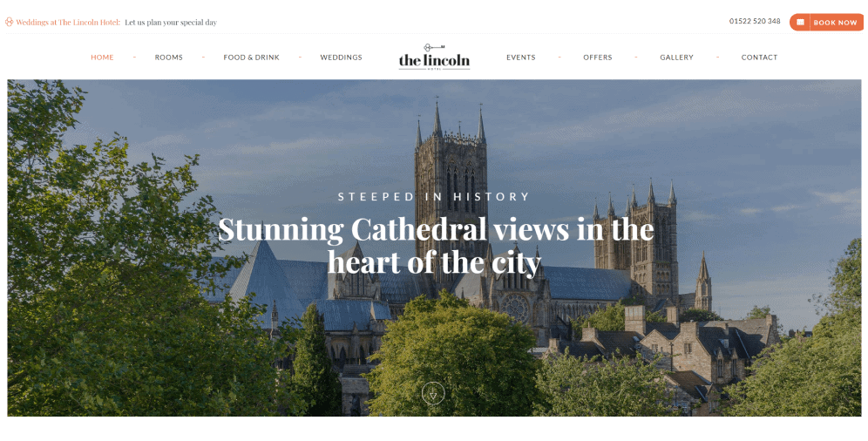View the Offers page

[597, 57]
